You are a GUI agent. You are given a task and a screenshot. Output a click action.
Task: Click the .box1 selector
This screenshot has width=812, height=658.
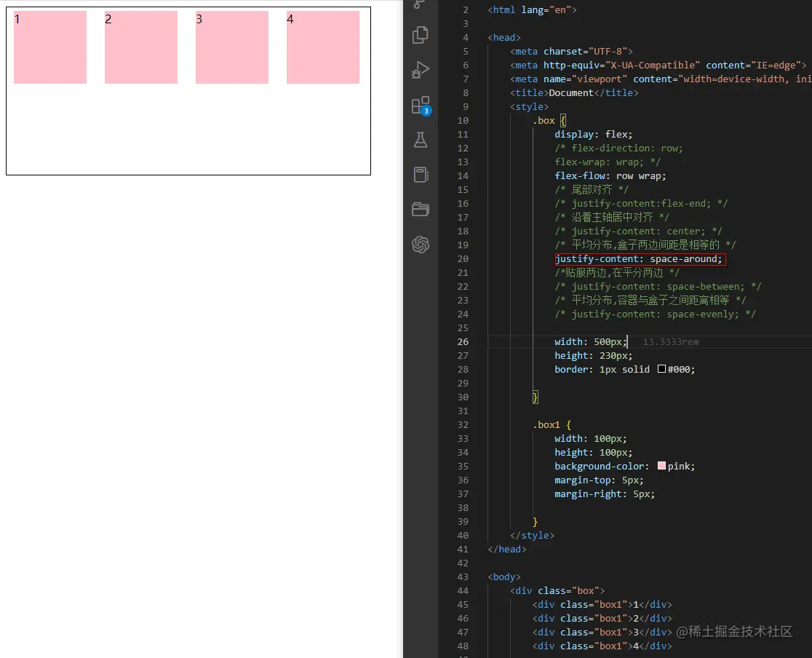point(546,425)
